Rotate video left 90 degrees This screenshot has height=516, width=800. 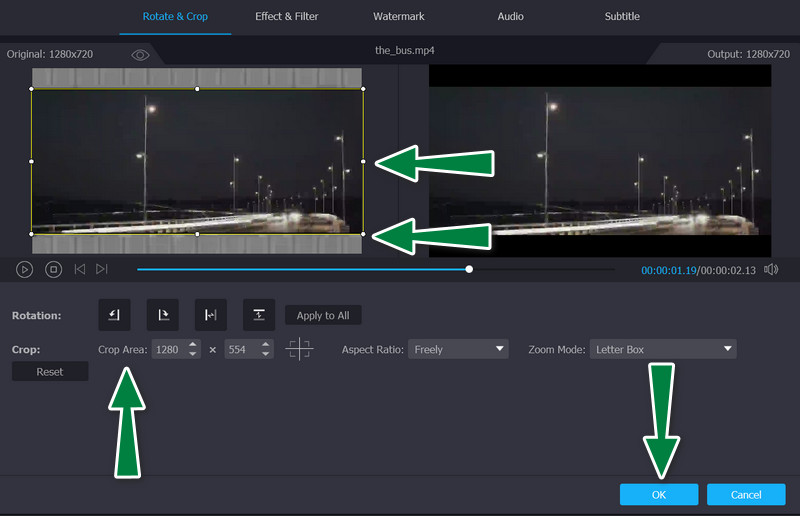tap(114, 315)
